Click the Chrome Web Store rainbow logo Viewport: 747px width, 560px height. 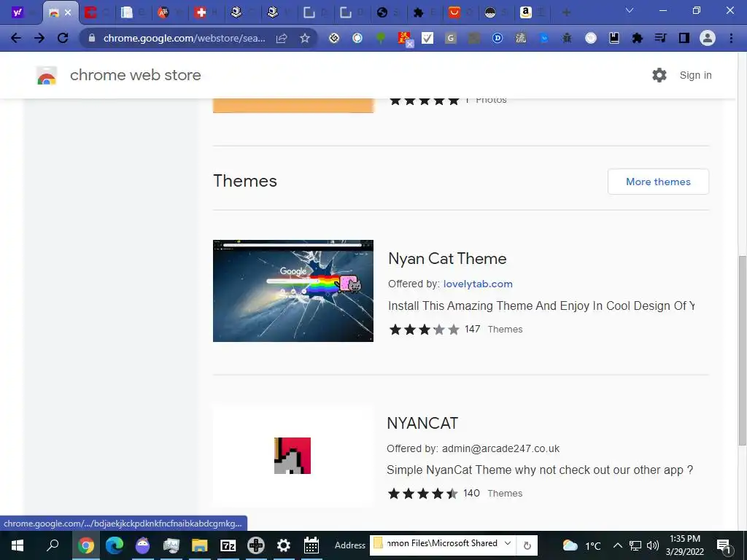[47, 76]
